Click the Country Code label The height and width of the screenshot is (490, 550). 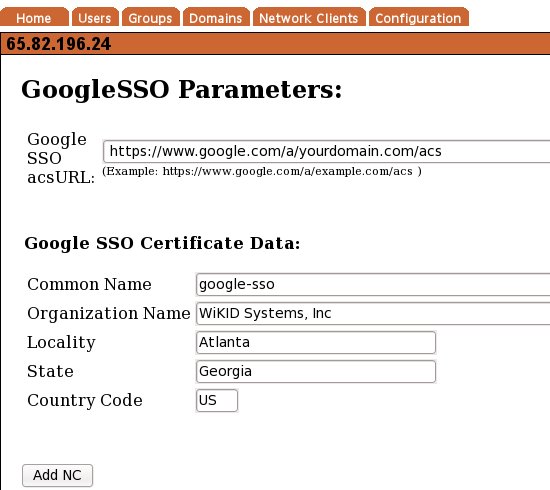[x=85, y=401]
